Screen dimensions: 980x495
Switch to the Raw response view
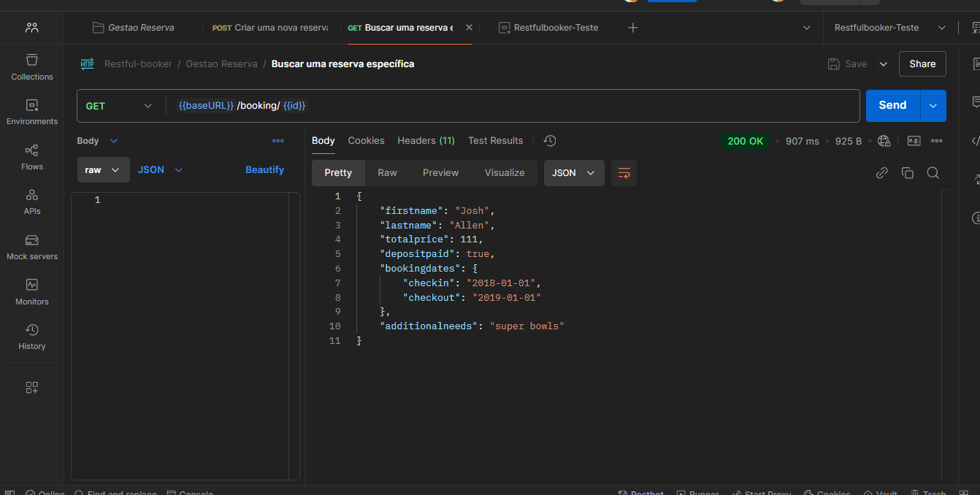coord(387,173)
